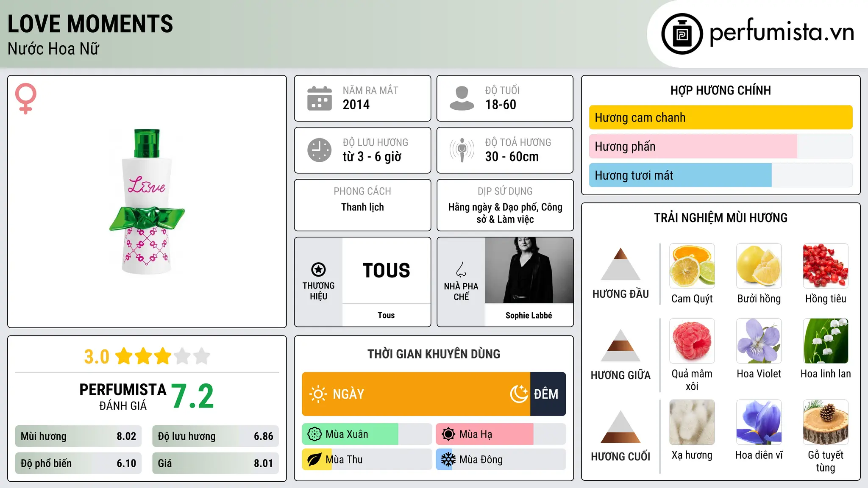The height and width of the screenshot is (488, 868).
Task: Select the Hồng tiêu note image
Action: click(x=826, y=266)
